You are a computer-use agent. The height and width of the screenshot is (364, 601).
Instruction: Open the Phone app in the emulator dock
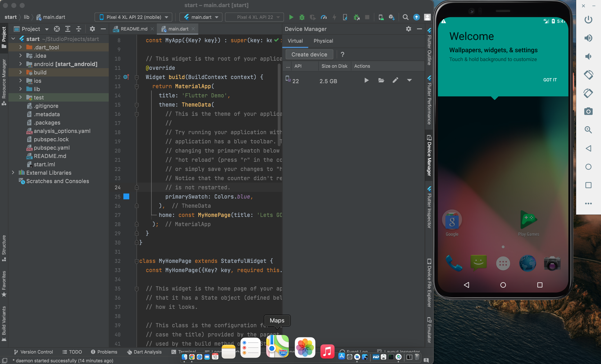pyautogui.click(x=454, y=263)
